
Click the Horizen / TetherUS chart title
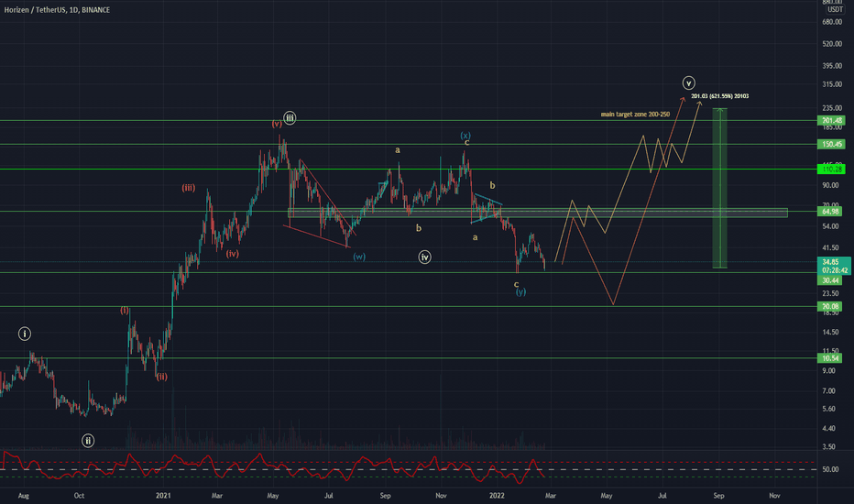click(57, 10)
